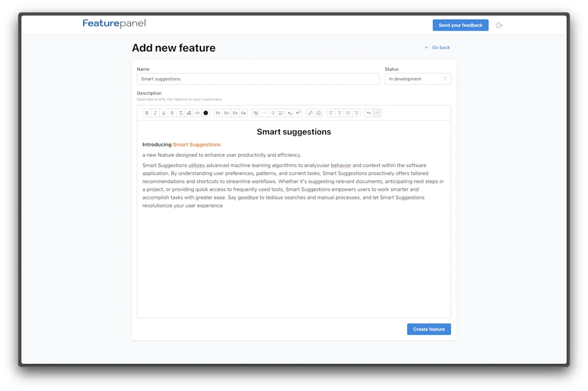The height and width of the screenshot is (391, 588).
Task: Select the highlighter tool
Action: [188, 113]
